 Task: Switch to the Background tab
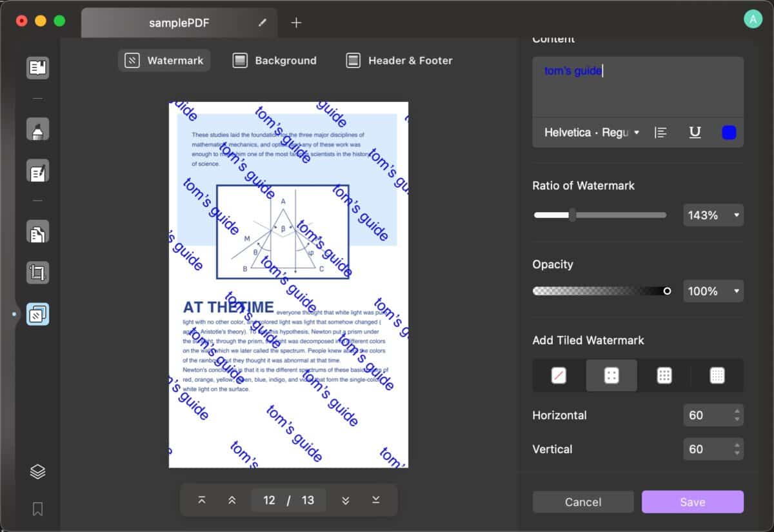275,61
